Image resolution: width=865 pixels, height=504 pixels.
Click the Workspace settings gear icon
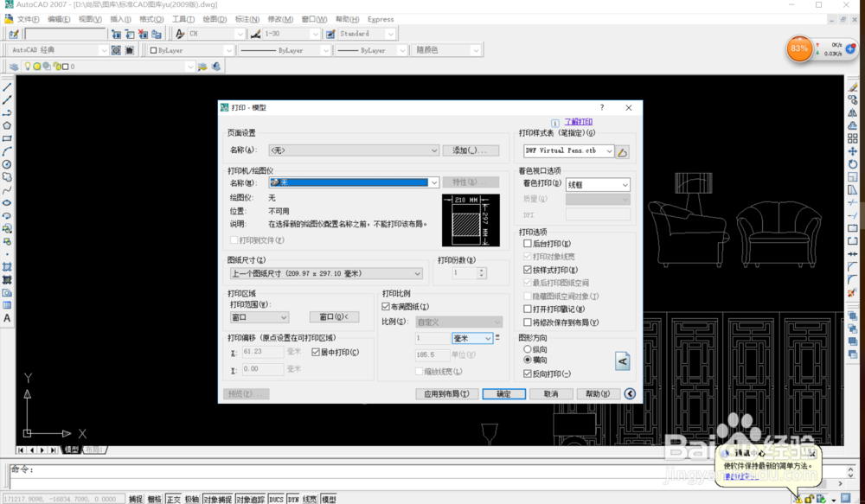[x=116, y=50]
